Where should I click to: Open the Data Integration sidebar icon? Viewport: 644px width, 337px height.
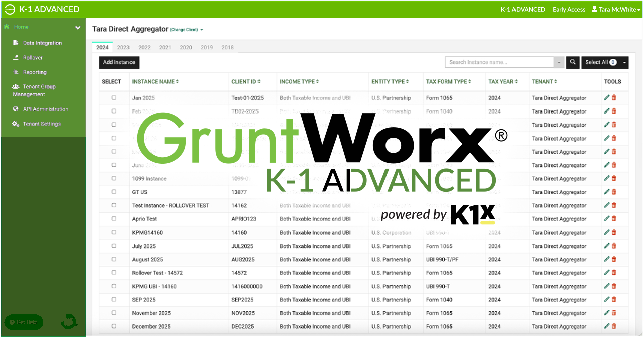pos(16,43)
